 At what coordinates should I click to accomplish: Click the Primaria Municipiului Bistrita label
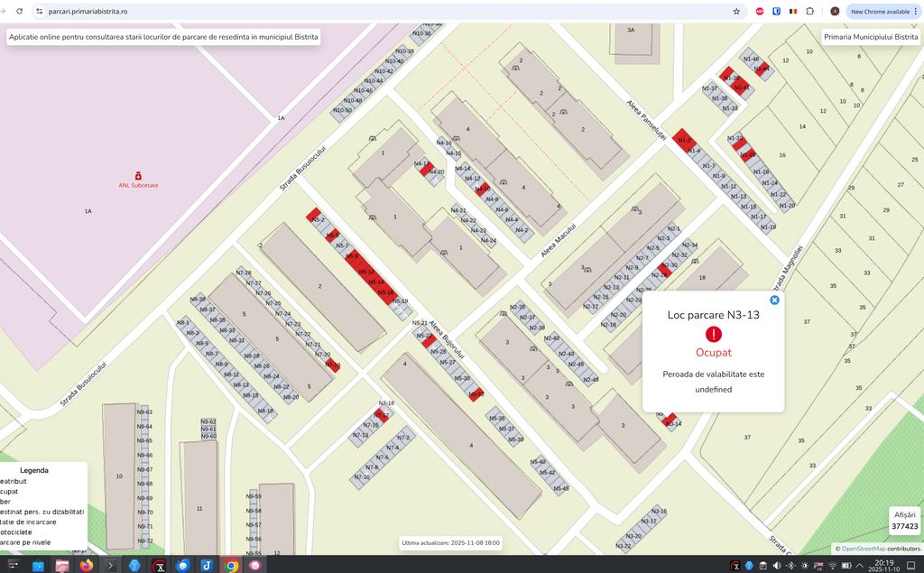click(x=871, y=37)
